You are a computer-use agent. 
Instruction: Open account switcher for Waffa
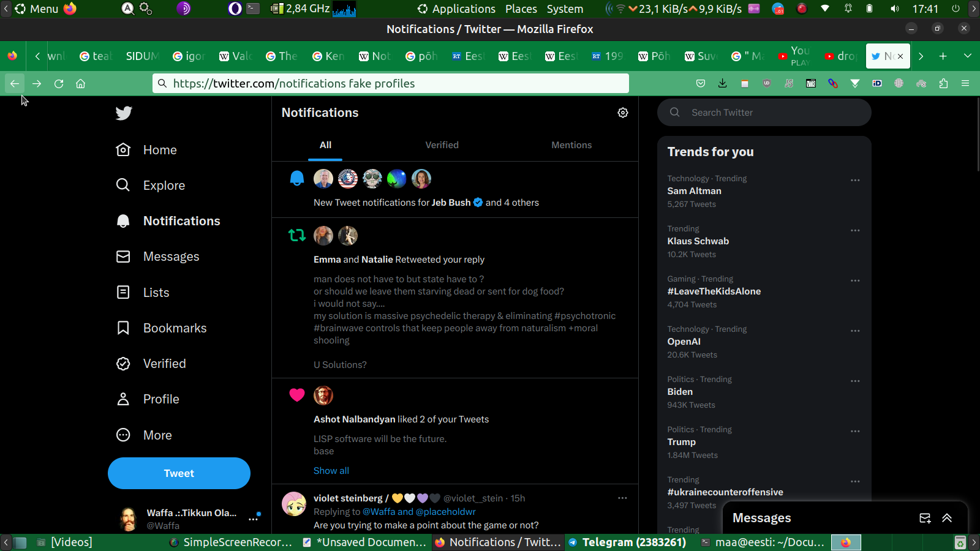tap(189, 519)
